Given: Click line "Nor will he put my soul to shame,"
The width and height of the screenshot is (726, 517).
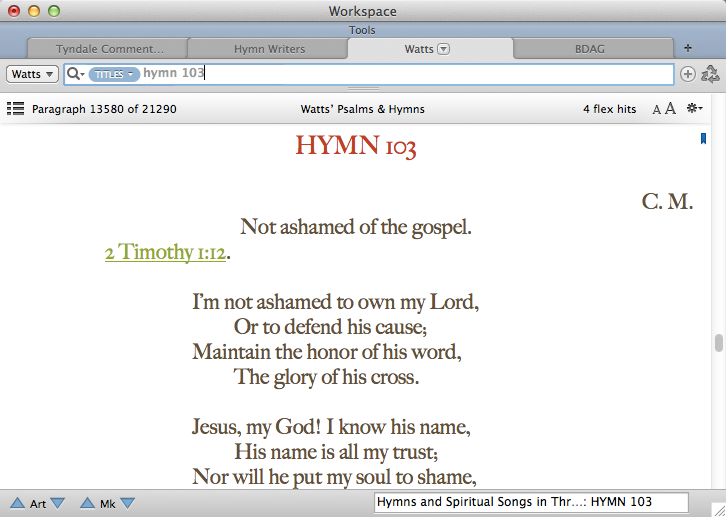Looking at the screenshot, I should (334, 477).
